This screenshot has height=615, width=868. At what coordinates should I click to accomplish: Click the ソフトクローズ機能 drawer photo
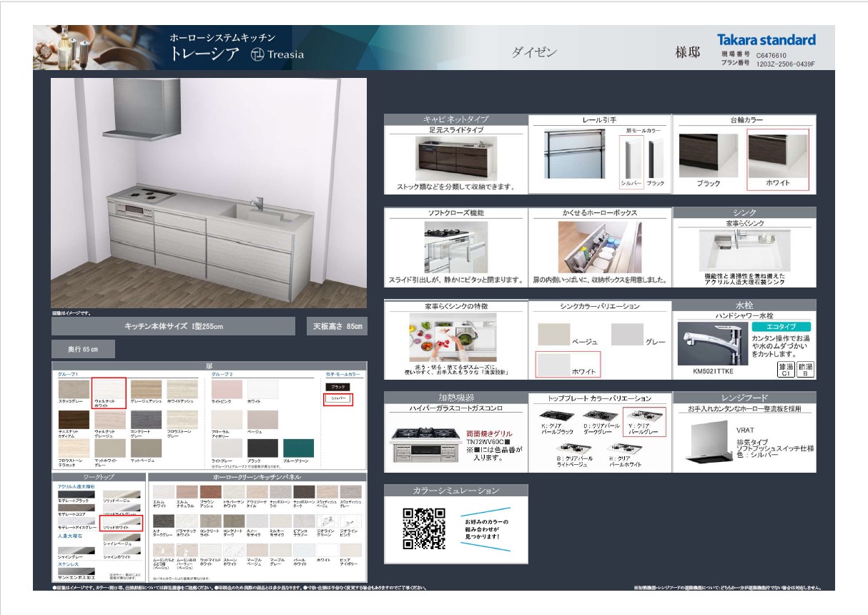click(x=456, y=247)
